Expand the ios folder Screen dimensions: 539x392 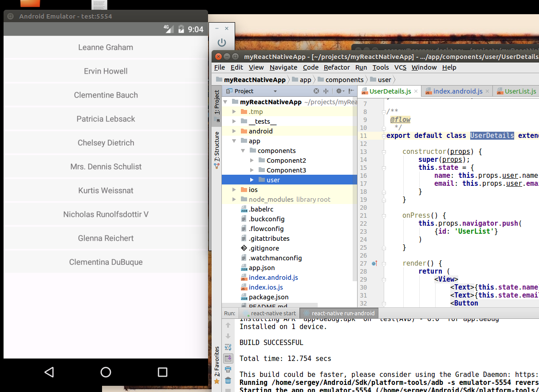pyautogui.click(x=234, y=190)
